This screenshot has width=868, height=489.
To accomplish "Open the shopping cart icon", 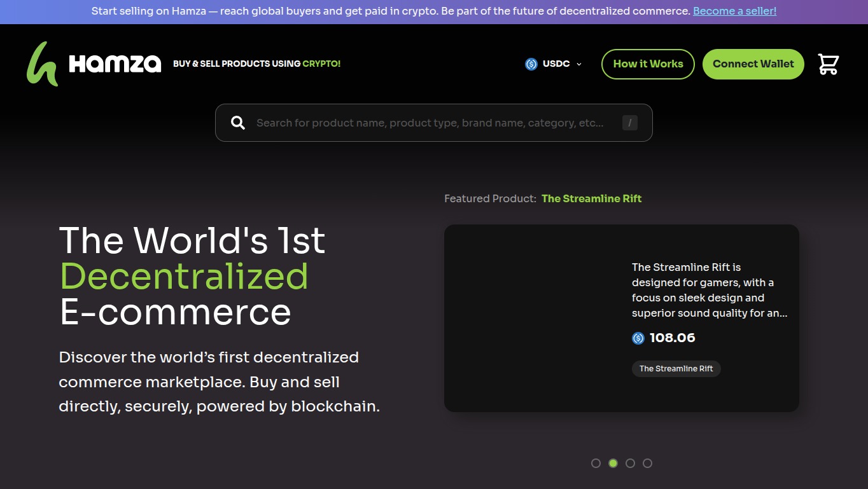I will click(828, 64).
